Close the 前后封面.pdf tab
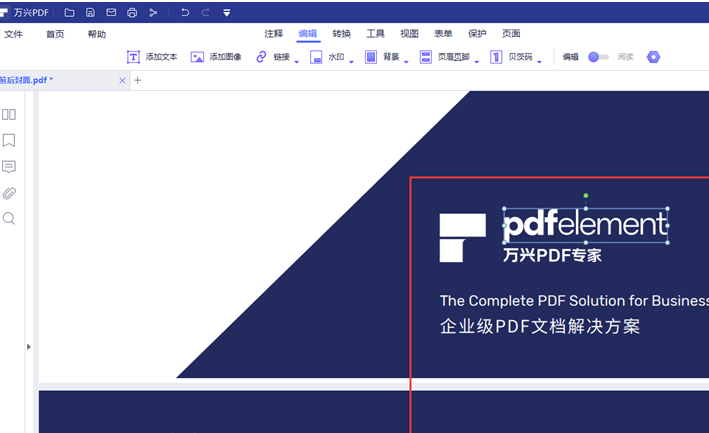The height and width of the screenshot is (433, 709). [122, 80]
